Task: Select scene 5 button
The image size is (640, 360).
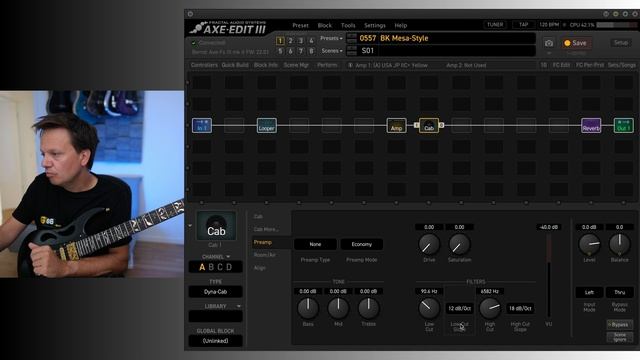Action: click(x=280, y=51)
